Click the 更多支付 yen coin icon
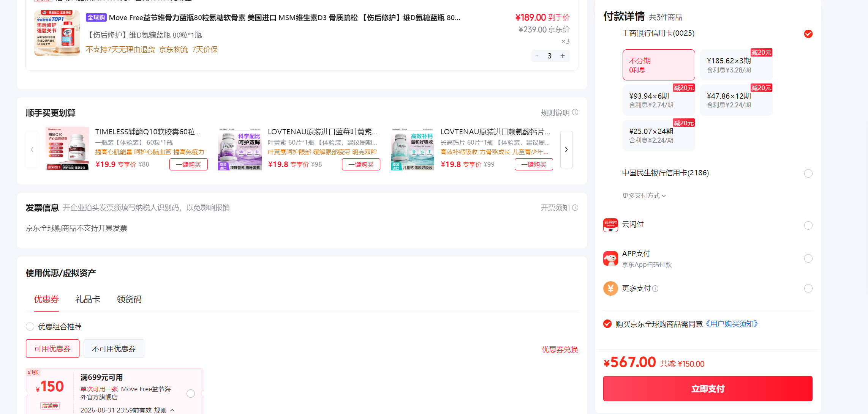868x414 pixels. coord(610,288)
